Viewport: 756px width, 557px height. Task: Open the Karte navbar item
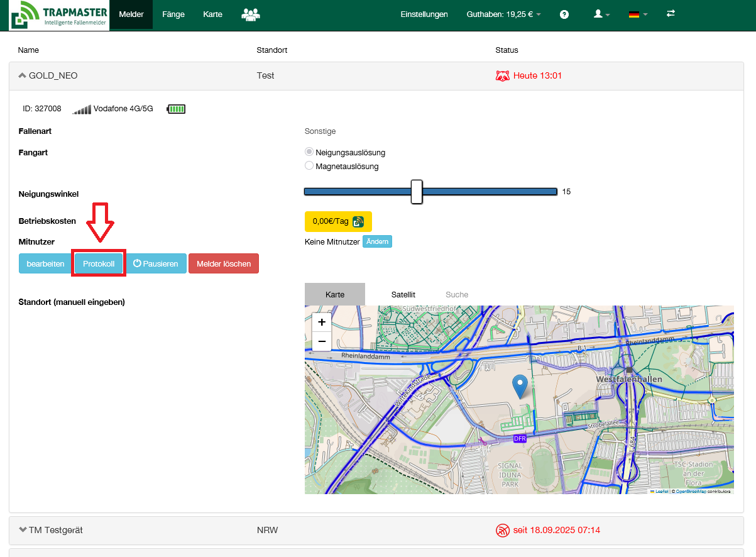point(212,14)
